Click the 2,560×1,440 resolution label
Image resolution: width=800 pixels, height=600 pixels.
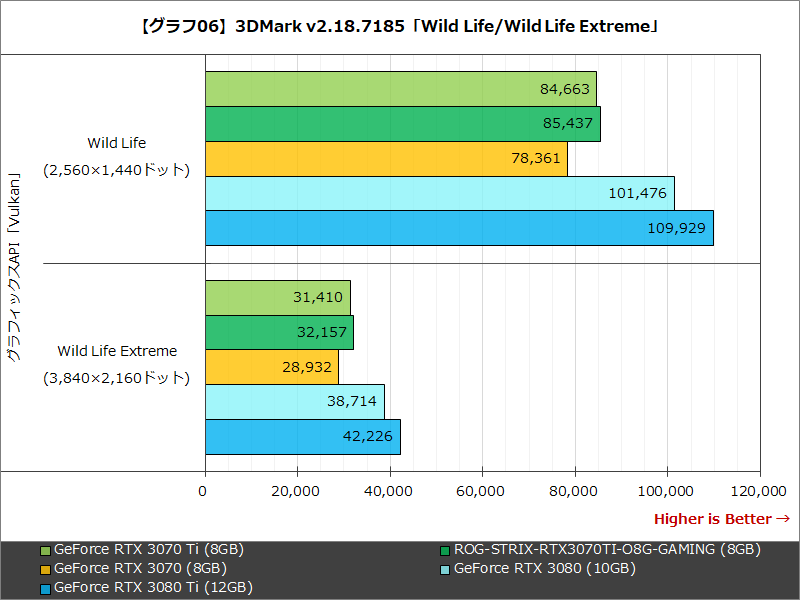(x=116, y=170)
